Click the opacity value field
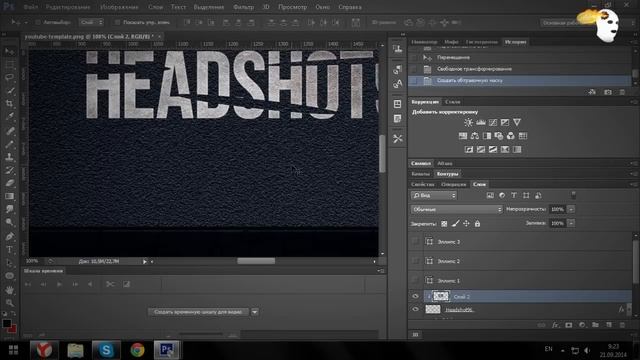 (x=557, y=209)
